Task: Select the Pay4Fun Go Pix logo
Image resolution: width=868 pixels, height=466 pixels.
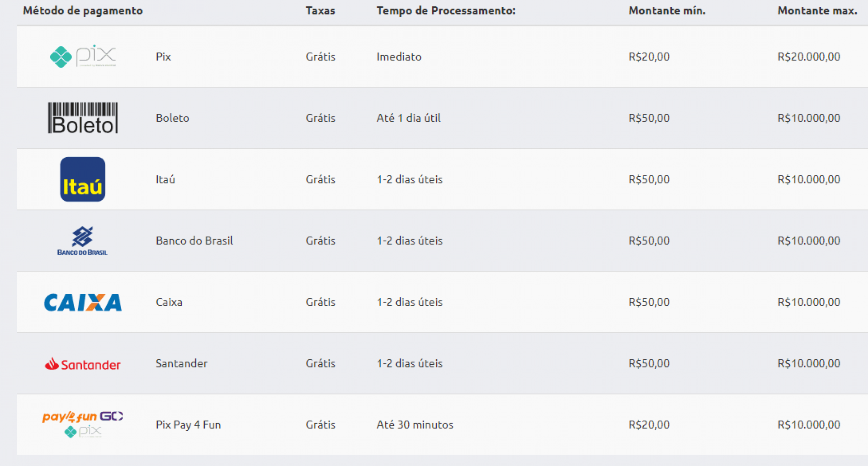Action: 83,424
